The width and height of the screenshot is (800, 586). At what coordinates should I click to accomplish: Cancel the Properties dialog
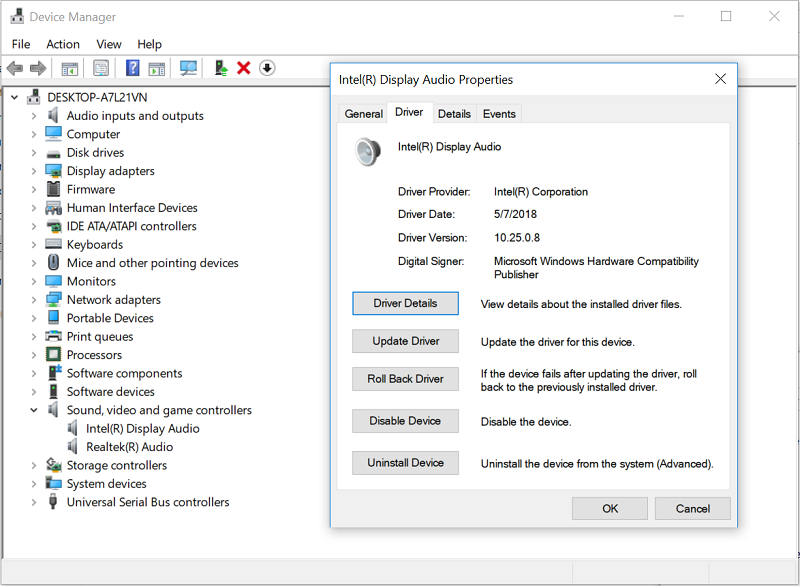[x=692, y=508]
